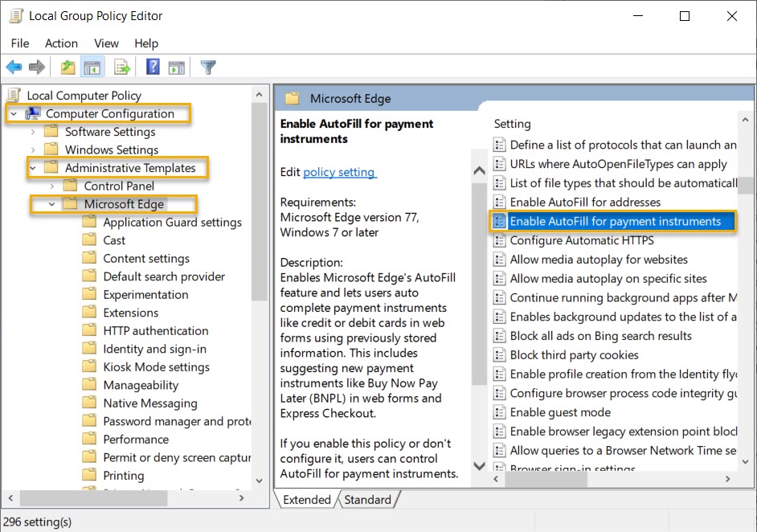The width and height of the screenshot is (757, 532).
Task: Click the Export List icon
Action: 121,67
